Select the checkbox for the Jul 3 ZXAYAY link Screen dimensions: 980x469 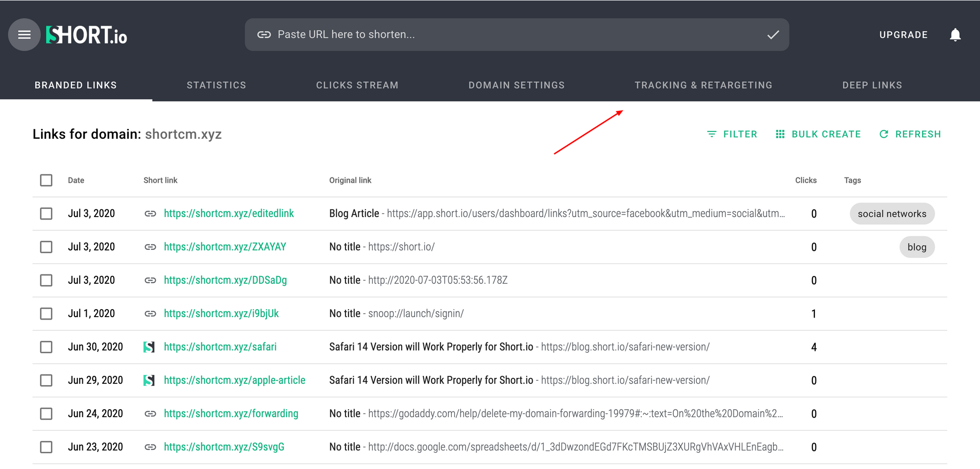pos(46,247)
